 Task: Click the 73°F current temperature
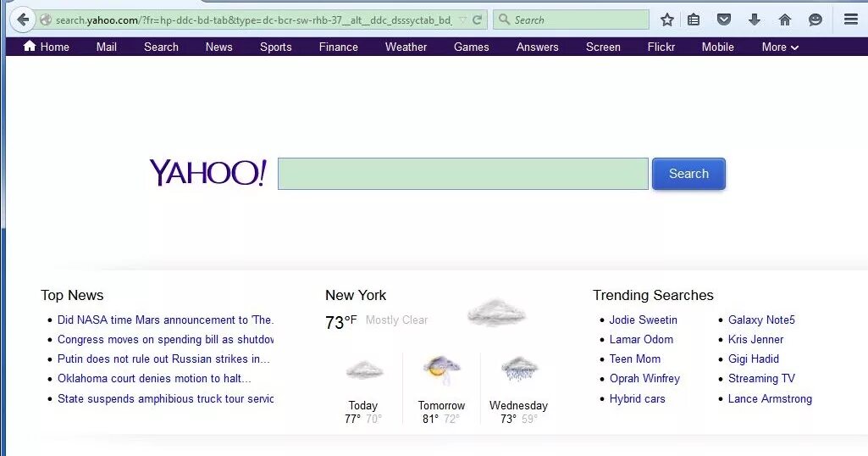pos(341,322)
